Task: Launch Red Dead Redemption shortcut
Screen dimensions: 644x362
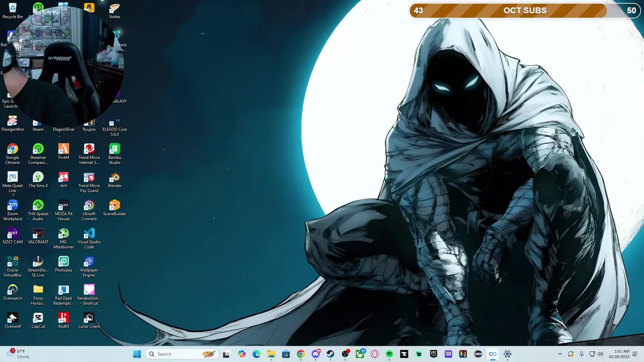Action: (x=63, y=295)
